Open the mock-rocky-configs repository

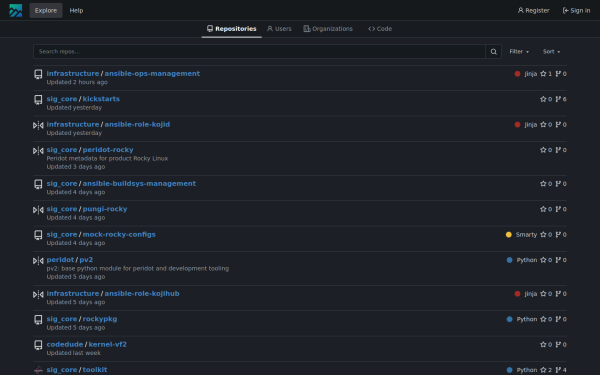pos(119,234)
